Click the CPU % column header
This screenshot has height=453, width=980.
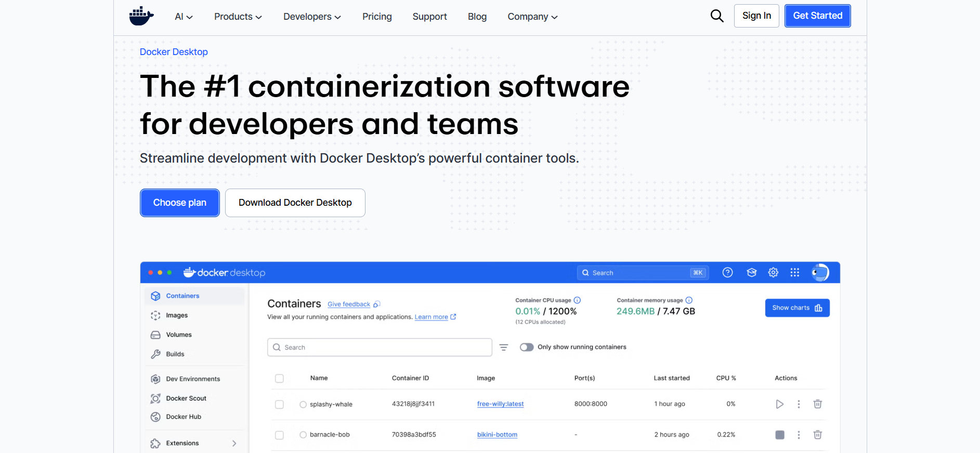point(726,378)
